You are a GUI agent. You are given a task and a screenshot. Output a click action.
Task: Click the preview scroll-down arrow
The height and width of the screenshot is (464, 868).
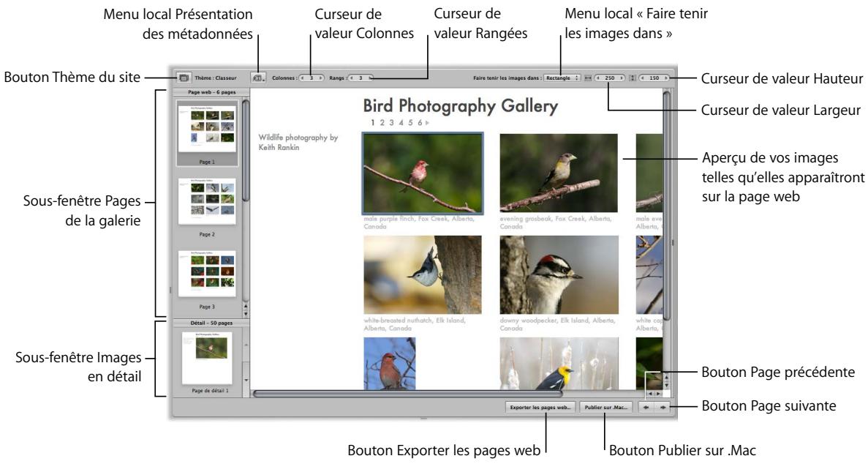(x=666, y=385)
